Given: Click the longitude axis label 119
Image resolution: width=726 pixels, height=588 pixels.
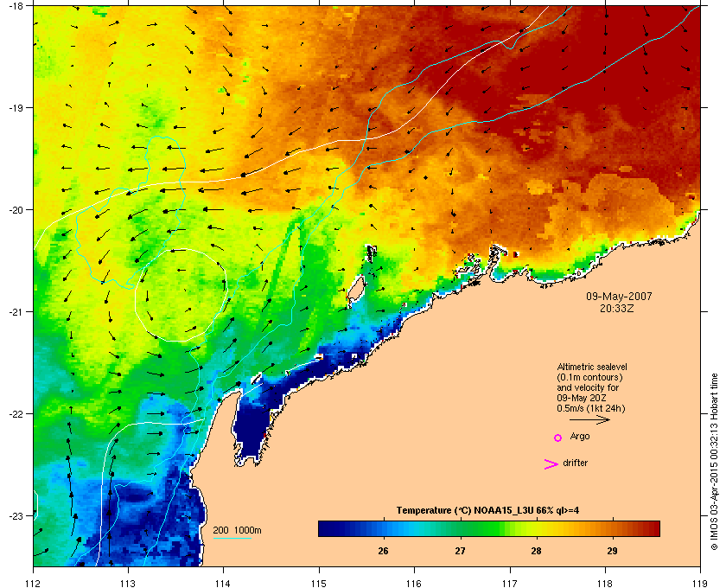Looking at the screenshot, I should (x=700, y=583).
